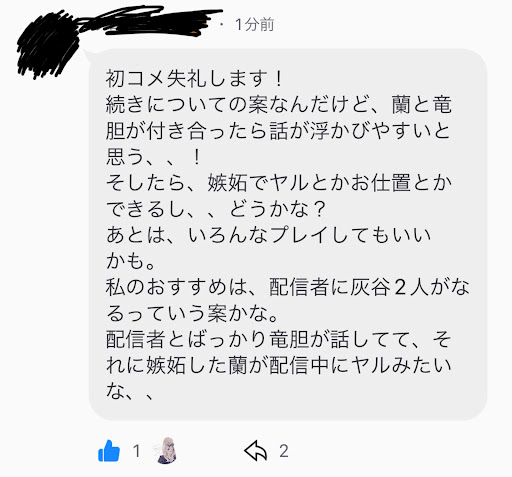512x477 pixels.
Task: Open the reply count "2"
Action: coord(284,451)
